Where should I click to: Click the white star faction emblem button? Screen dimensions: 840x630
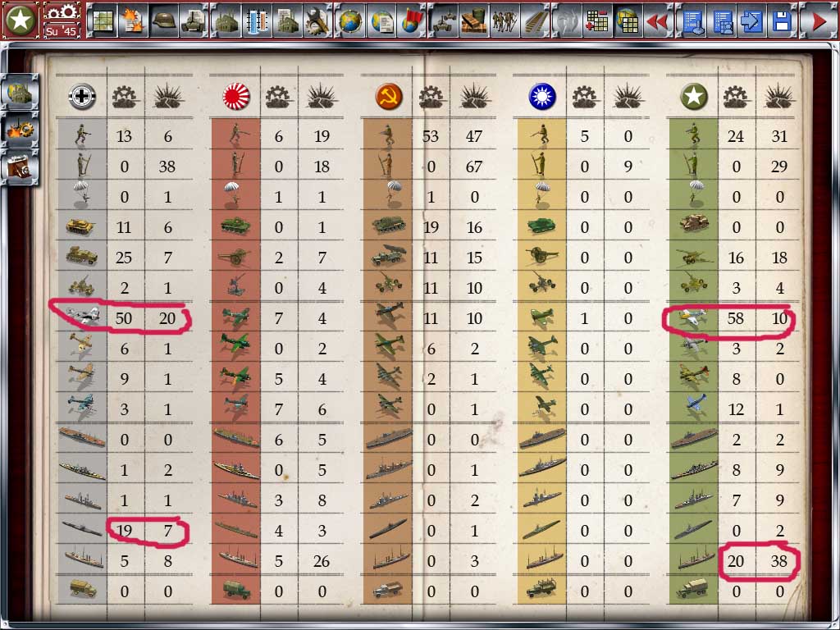[21, 21]
